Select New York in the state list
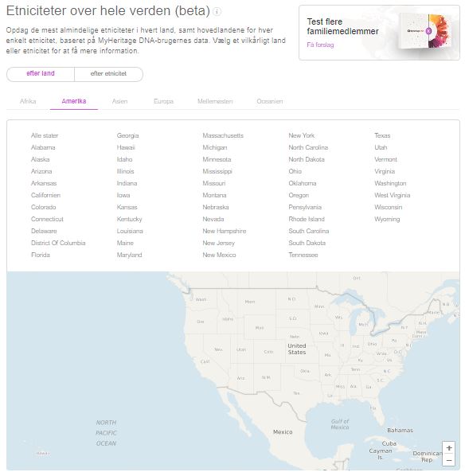 coord(301,135)
